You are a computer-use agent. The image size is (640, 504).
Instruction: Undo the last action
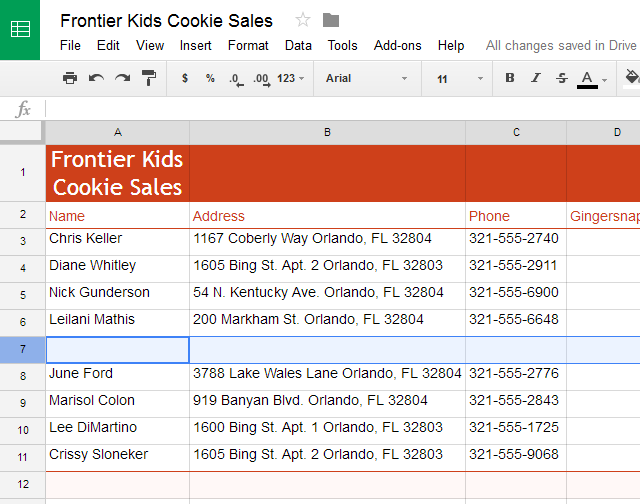tap(96, 78)
